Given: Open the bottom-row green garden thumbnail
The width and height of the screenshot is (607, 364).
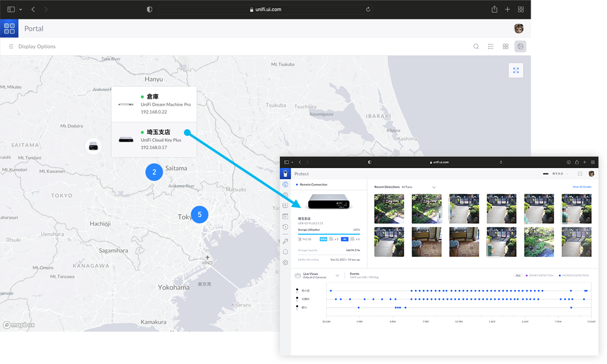Looking at the screenshot, I should [x=539, y=242].
